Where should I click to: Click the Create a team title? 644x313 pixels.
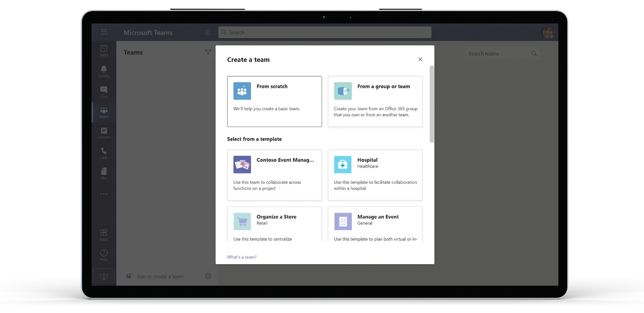coord(248,60)
